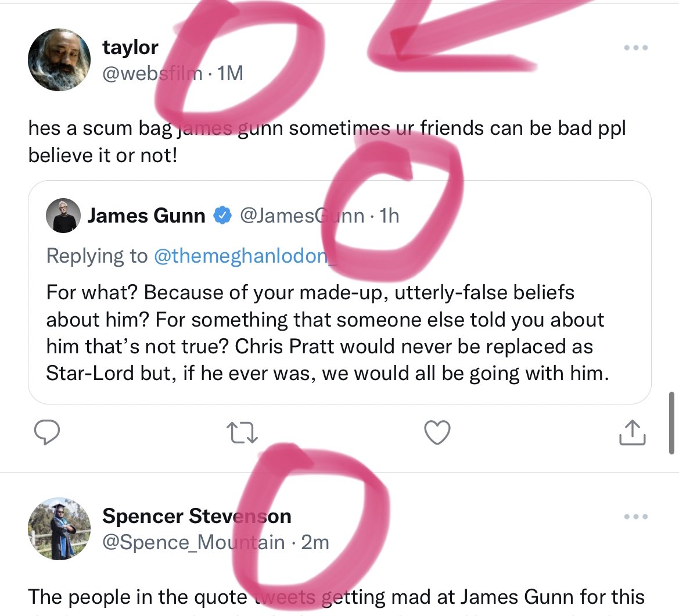This screenshot has width=679, height=616.
Task: Tap the taylor display name
Action: pyautogui.click(x=130, y=48)
